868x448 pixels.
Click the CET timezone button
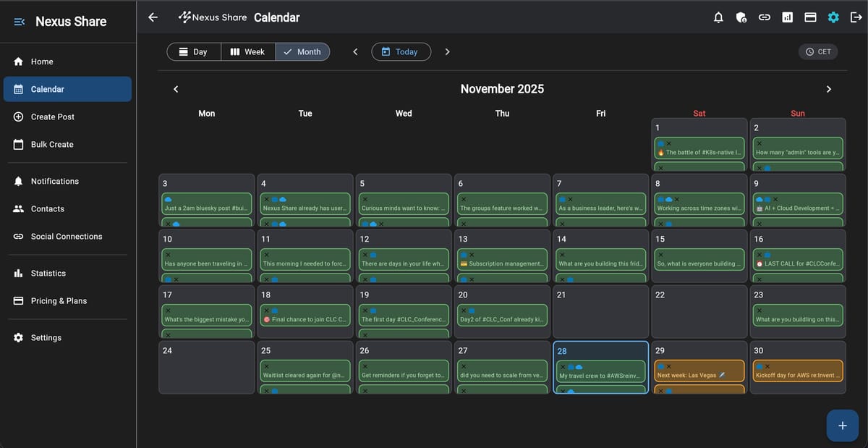(x=817, y=51)
